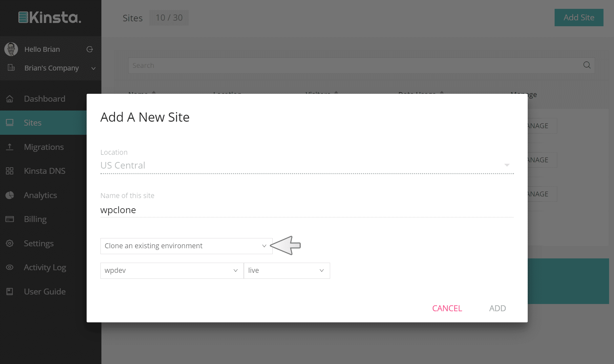Open the Dashboard from the sidebar
This screenshot has width=614, height=364.
44,99
